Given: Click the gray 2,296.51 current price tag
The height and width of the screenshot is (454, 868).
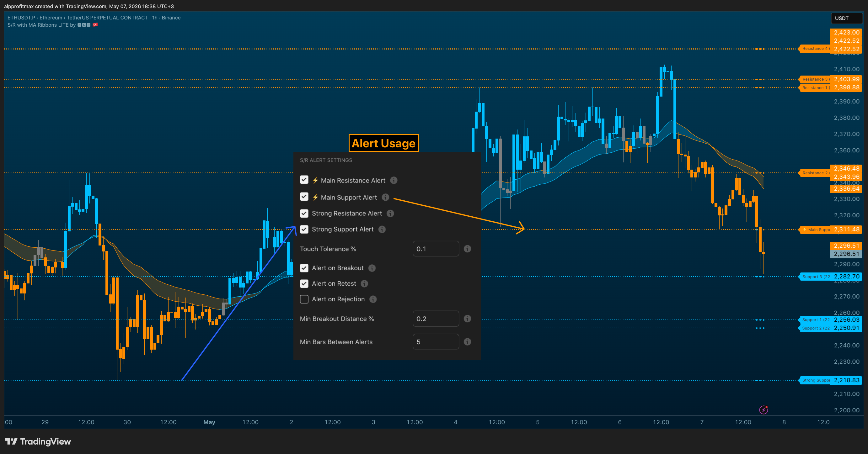Looking at the screenshot, I should coord(846,254).
